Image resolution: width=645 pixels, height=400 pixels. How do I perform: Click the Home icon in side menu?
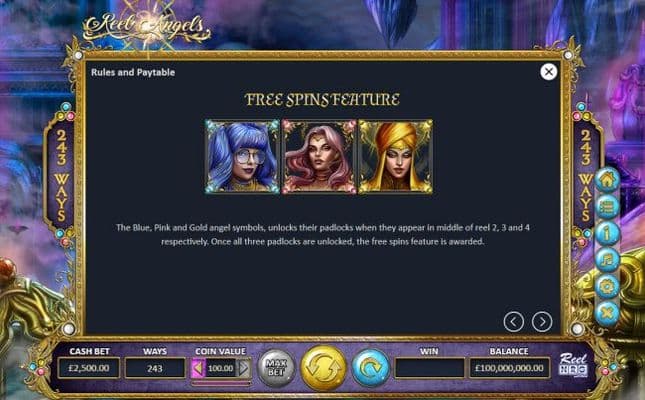point(607,180)
